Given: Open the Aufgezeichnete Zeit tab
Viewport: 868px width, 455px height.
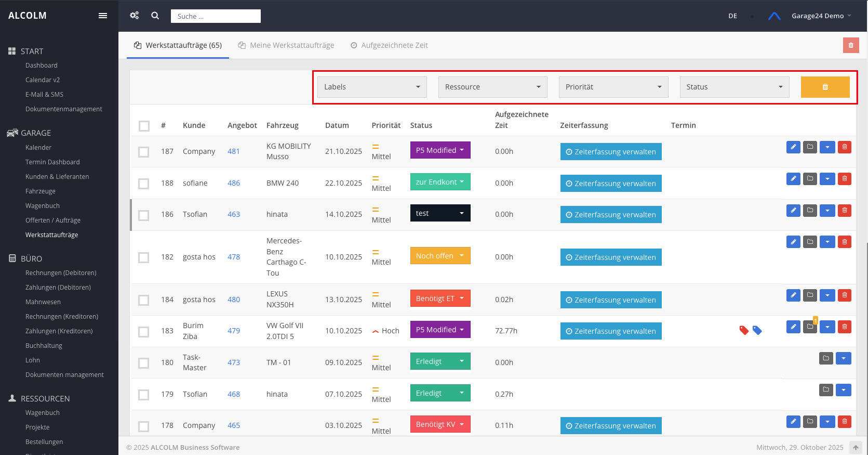Looking at the screenshot, I should 389,45.
